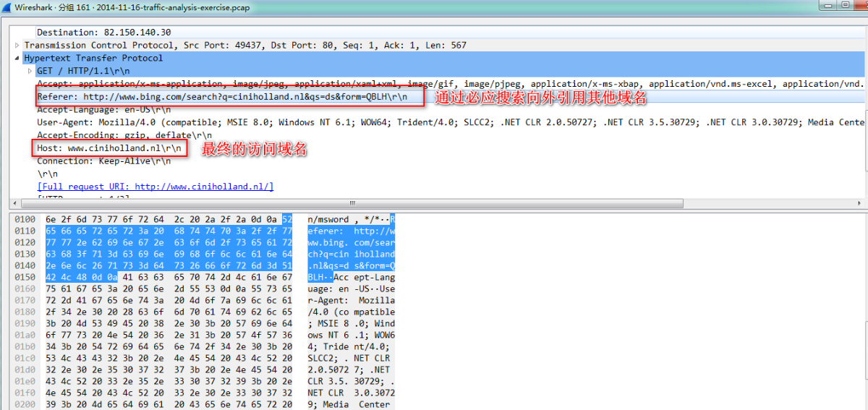Collapse the Hypertext Transfer Protocol tree node
This screenshot has width=868, height=410.
(x=17, y=59)
